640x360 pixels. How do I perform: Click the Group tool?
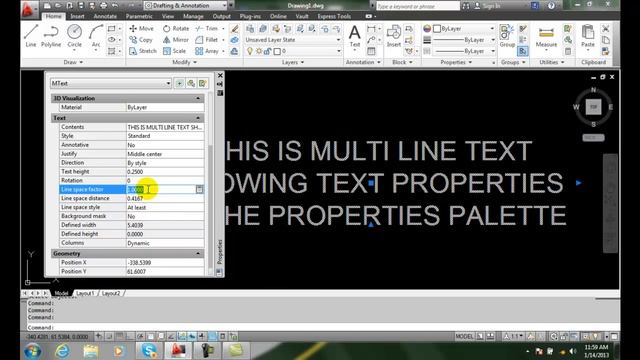coord(507,36)
